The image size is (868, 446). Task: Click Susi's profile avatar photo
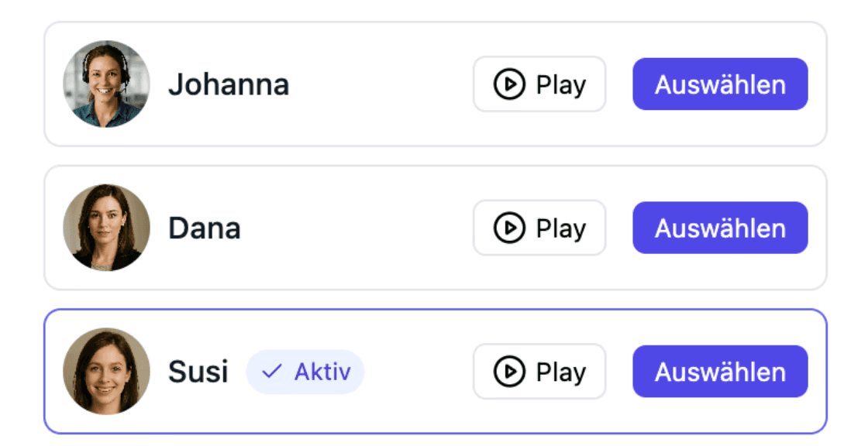coord(106,372)
